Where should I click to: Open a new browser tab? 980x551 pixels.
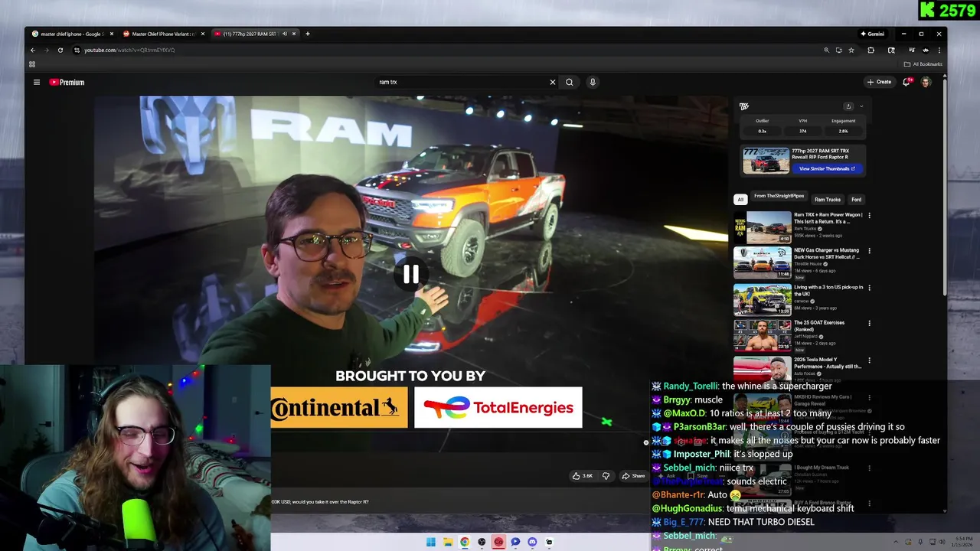pyautogui.click(x=308, y=34)
